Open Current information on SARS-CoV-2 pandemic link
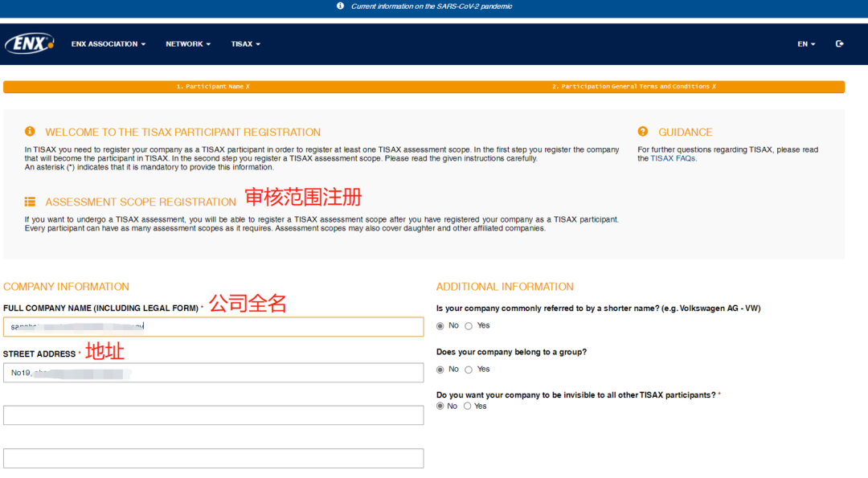The image size is (868, 478). point(432,6)
